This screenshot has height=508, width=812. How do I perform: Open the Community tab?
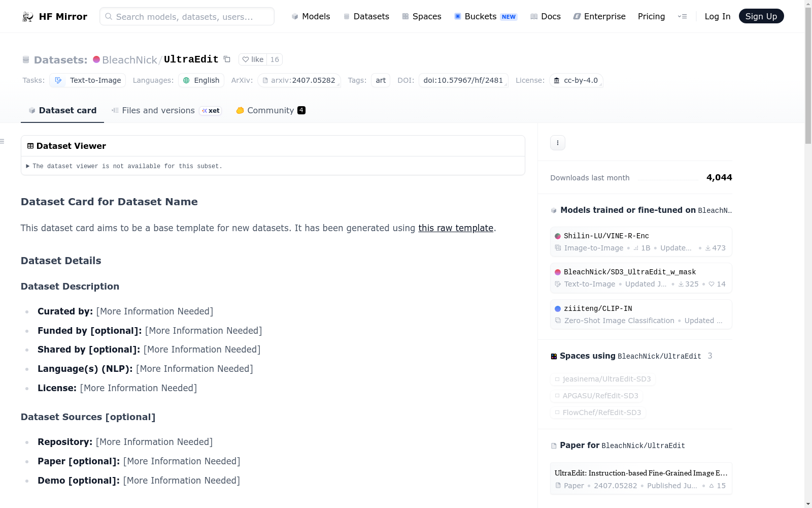pos(270,110)
